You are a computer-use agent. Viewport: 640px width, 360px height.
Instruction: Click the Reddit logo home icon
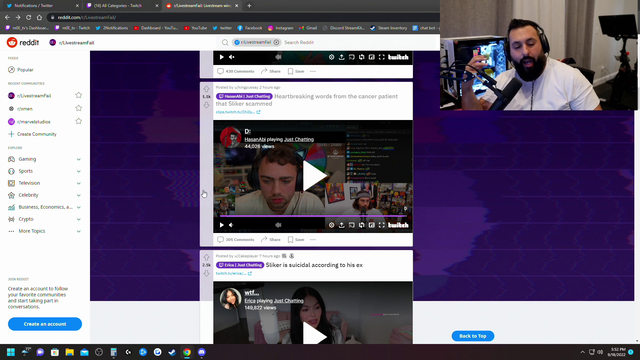(x=12, y=42)
